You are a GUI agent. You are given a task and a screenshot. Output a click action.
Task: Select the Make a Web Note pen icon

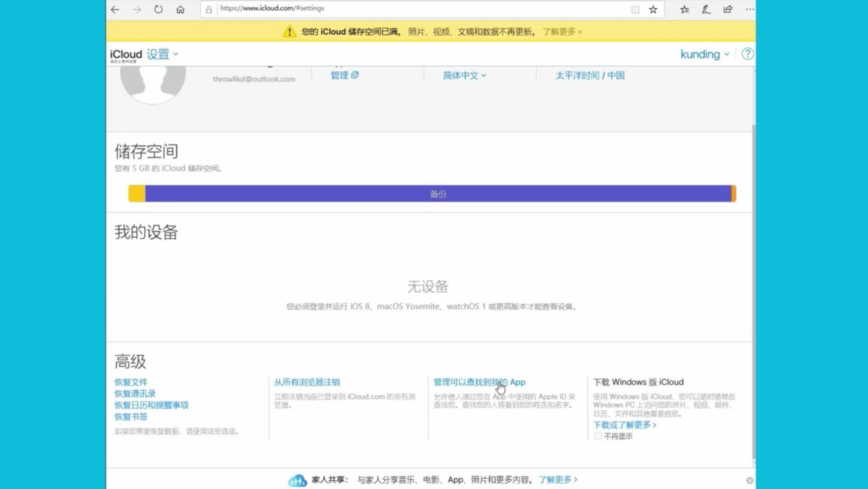[x=706, y=9]
